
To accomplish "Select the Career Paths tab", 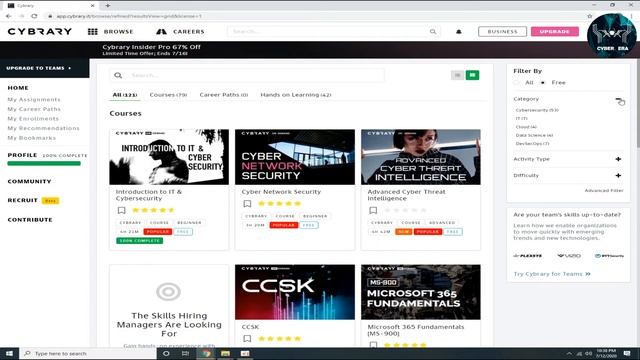I will click(x=224, y=95).
